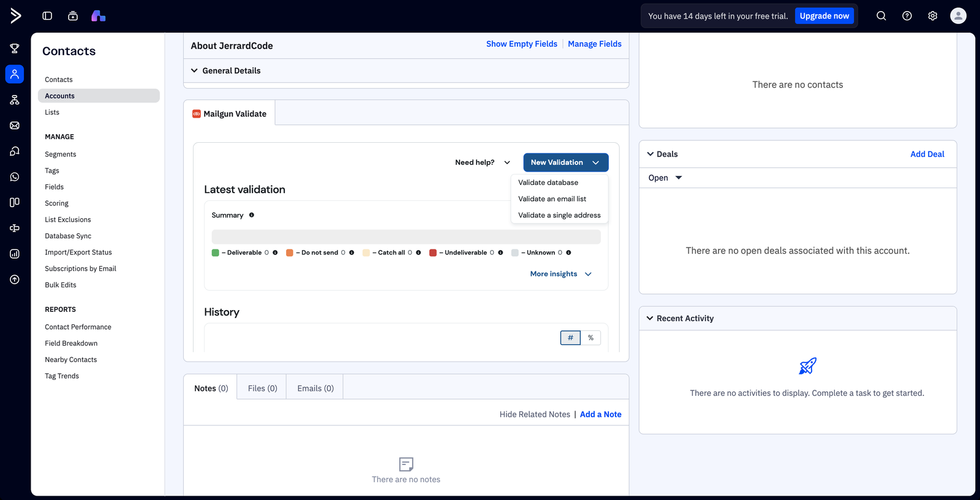Click the Manage Fields link
This screenshot has height=500, width=980.
click(595, 44)
